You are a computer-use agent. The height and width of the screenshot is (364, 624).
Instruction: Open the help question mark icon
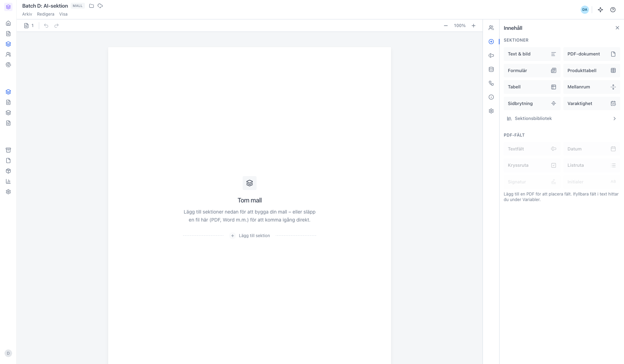613,10
